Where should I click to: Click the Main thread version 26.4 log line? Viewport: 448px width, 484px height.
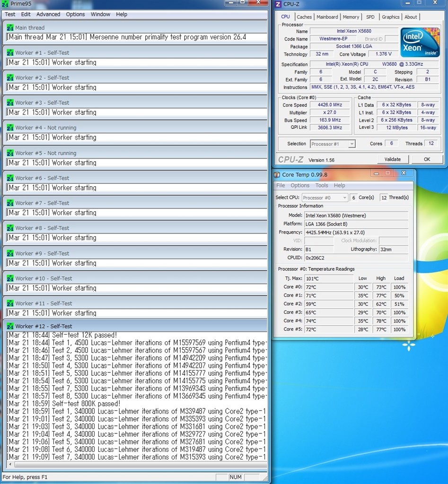pyautogui.click(x=126, y=37)
